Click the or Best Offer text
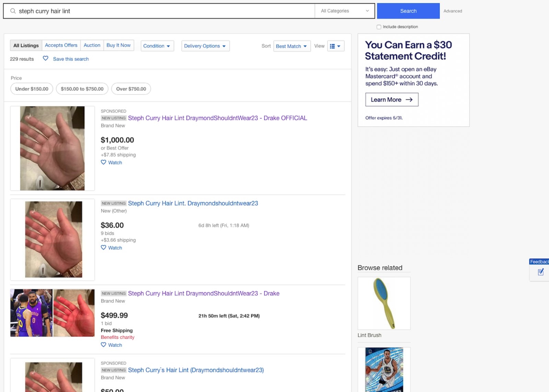The height and width of the screenshot is (392, 549). (115, 148)
